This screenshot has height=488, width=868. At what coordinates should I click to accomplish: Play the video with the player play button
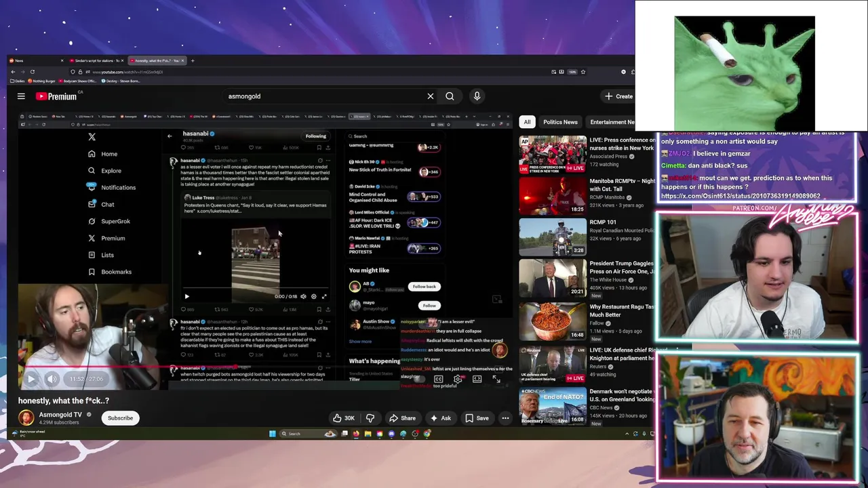point(31,379)
